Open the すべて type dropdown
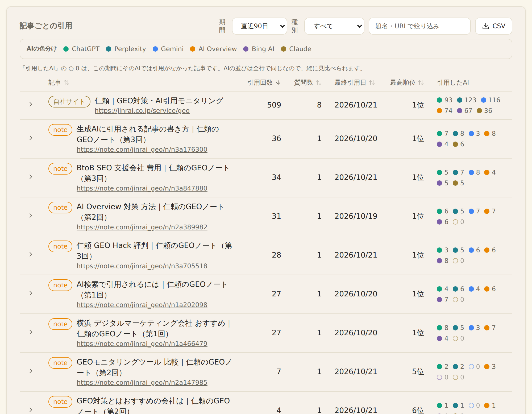 click(334, 26)
